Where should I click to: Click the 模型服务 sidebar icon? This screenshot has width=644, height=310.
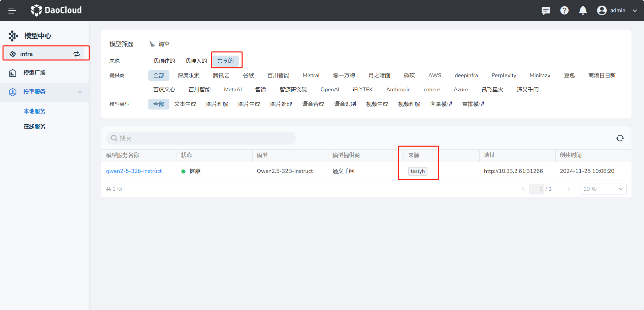pyautogui.click(x=12, y=92)
